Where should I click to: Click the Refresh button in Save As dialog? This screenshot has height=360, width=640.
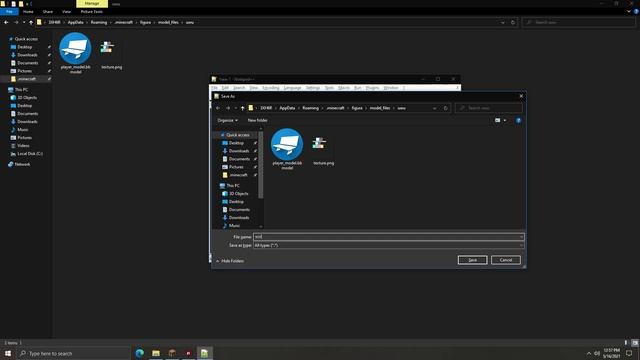[x=446, y=108]
